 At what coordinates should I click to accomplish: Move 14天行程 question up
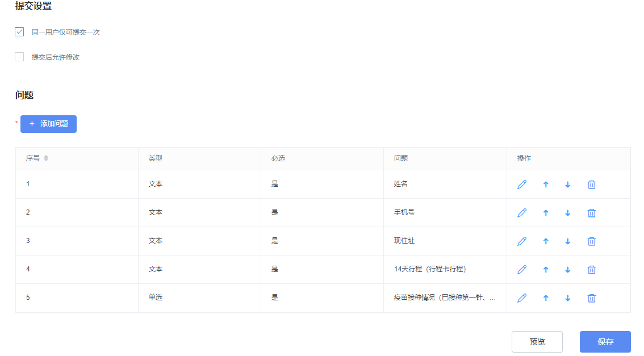546,270
